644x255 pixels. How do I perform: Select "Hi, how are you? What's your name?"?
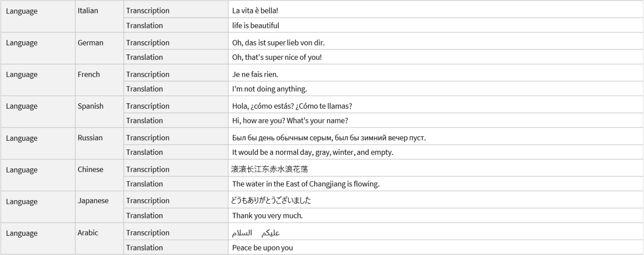290,121
